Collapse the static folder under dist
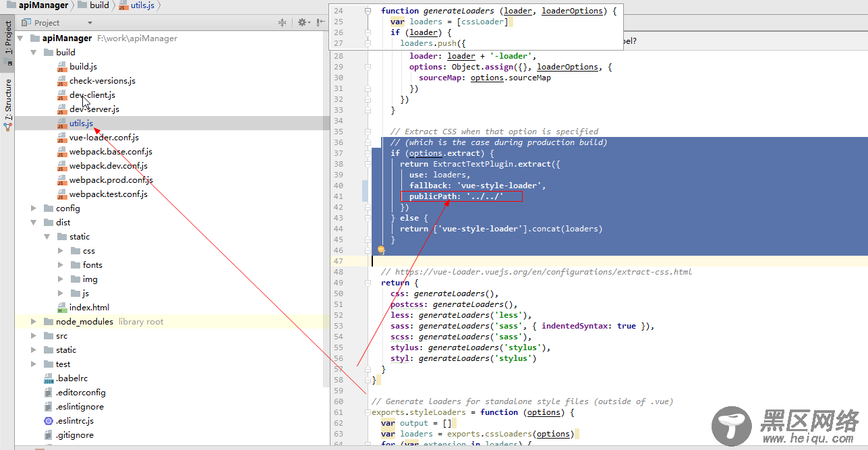The width and height of the screenshot is (868, 450). point(47,237)
